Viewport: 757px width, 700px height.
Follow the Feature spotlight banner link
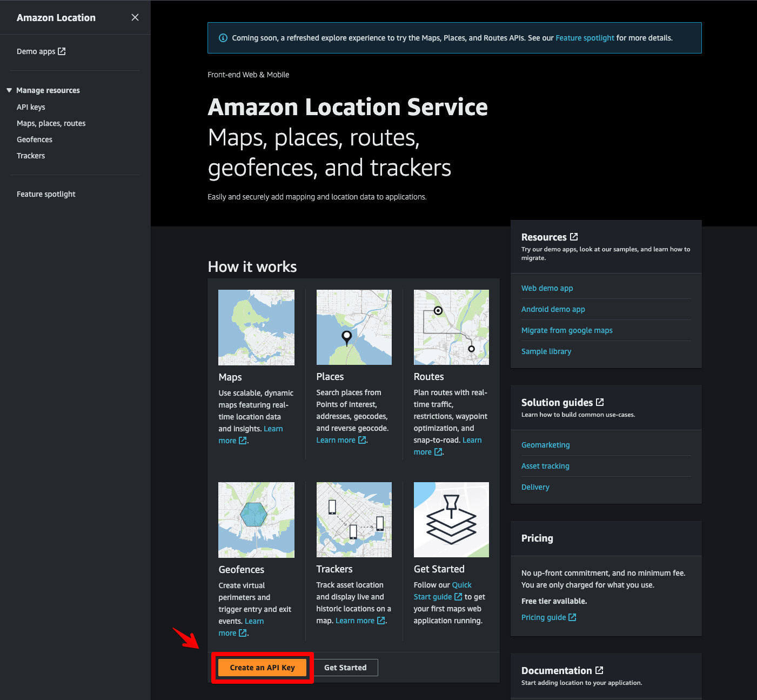coord(585,38)
